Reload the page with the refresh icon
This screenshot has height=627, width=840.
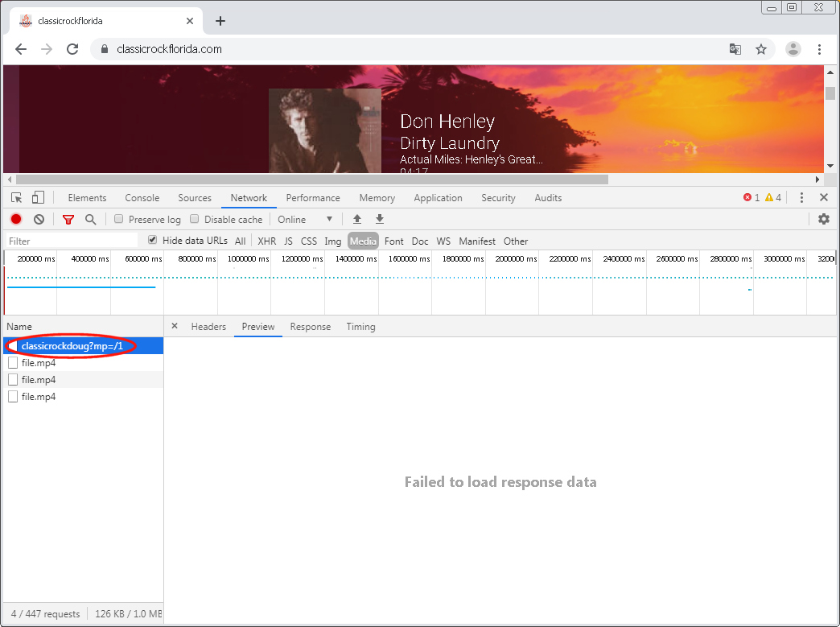coord(72,49)
